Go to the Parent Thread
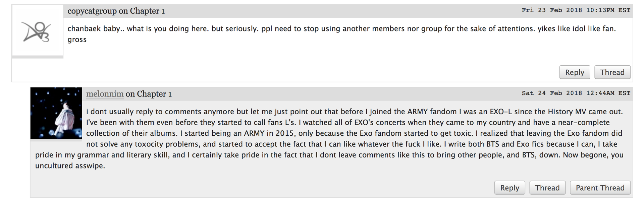 tap(600, 188)
